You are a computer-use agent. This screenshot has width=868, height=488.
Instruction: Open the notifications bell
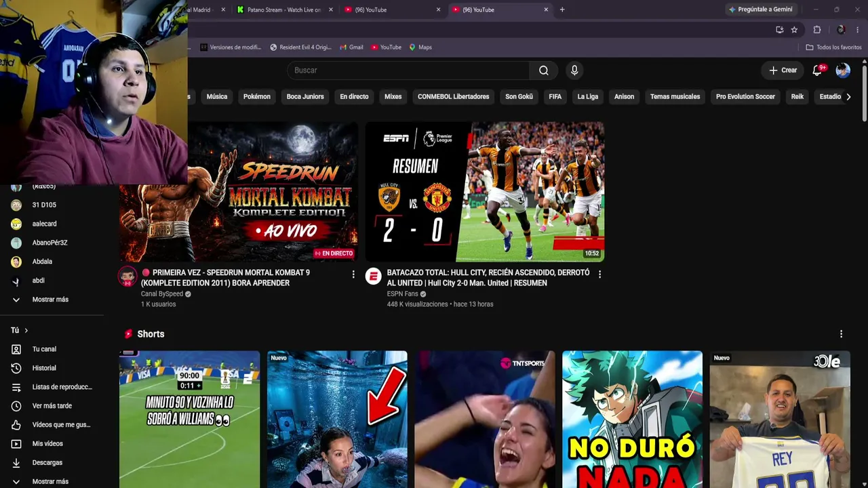pyautogui.click(x=818, y=70)
